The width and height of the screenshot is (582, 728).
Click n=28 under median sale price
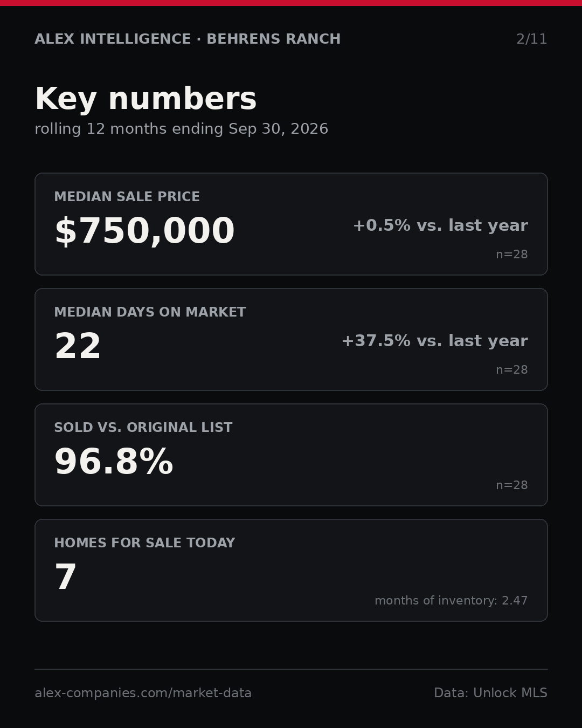pyautogui.click(x=512, y=255)
